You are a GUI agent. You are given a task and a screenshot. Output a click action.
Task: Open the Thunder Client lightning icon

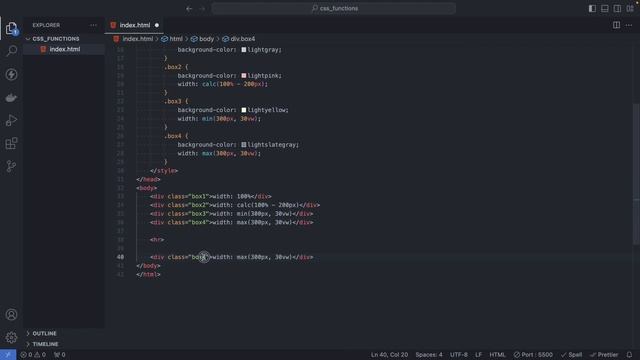click(x=11, y=74)
